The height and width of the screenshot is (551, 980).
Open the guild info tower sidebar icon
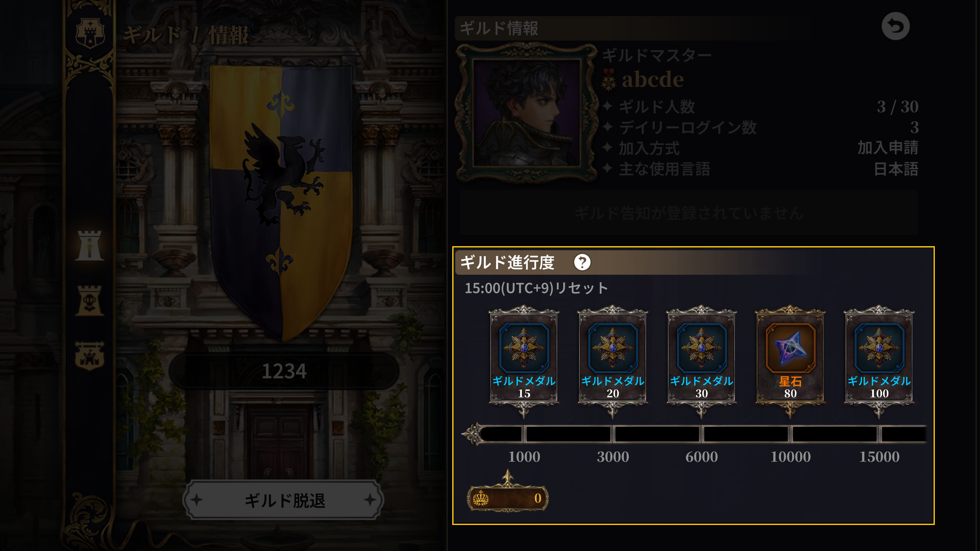click(x=89, y=245)
